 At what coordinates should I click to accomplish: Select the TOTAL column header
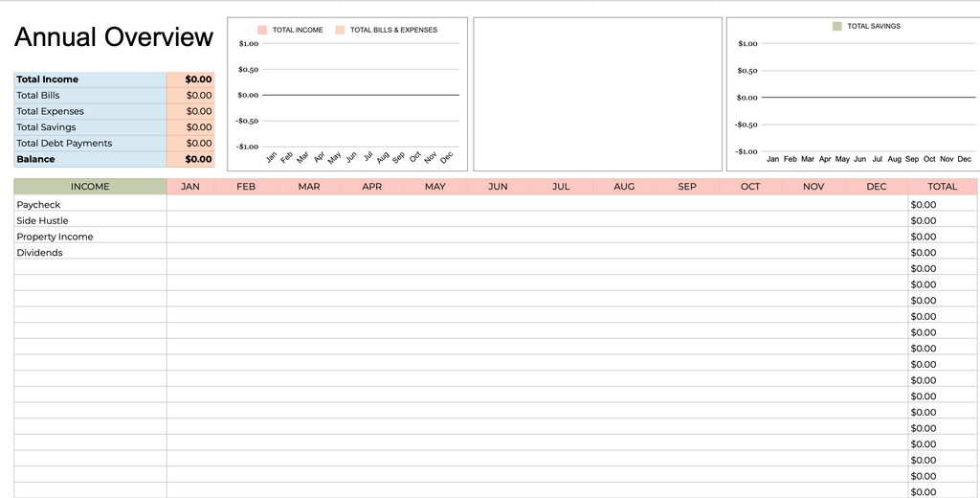[943, 187]
